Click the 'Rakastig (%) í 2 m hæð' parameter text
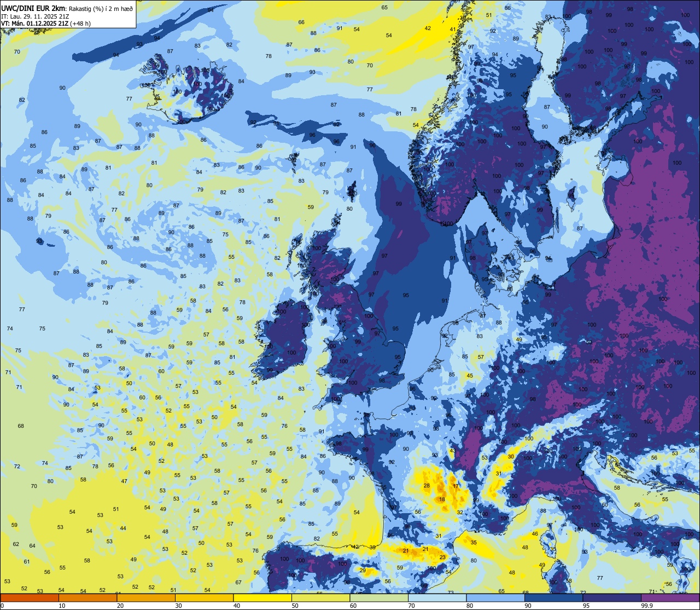 tap(101, 8)
